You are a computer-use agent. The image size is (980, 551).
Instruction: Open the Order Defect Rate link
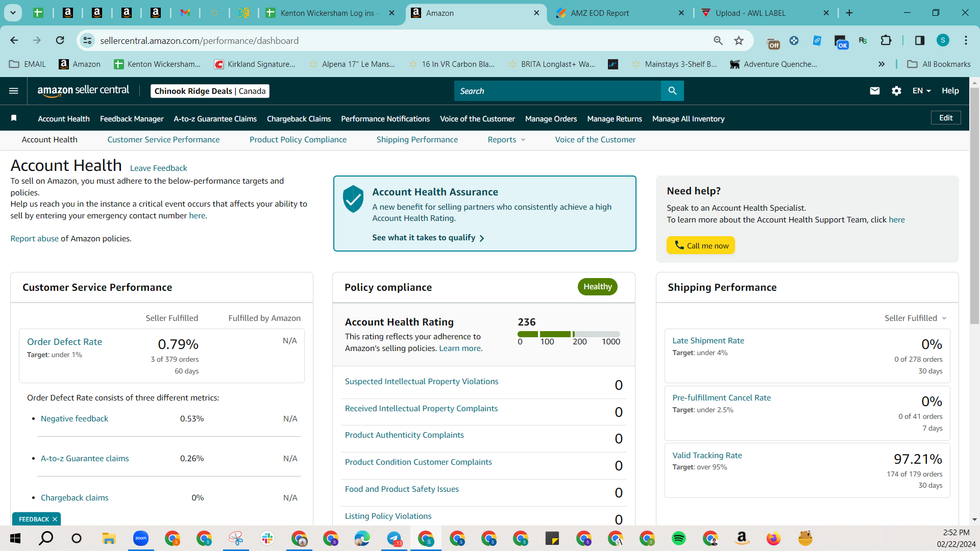click(x=64, y=342)
